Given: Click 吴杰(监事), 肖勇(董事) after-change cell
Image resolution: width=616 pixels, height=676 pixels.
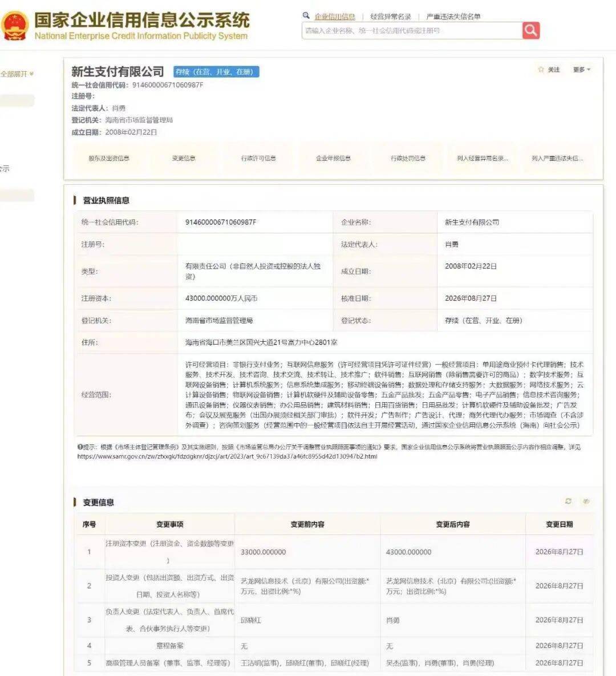Looking at the screenshot, I should (440, 663).
